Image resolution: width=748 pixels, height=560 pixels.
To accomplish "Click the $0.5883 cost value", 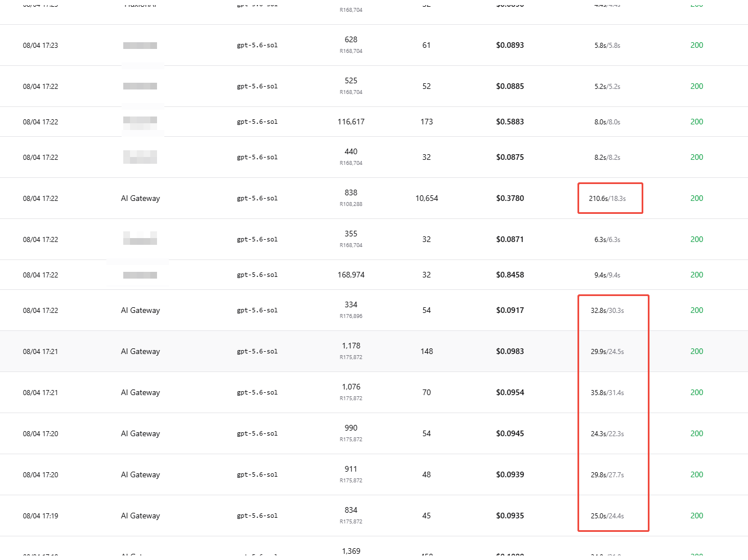I will (510, 122).
